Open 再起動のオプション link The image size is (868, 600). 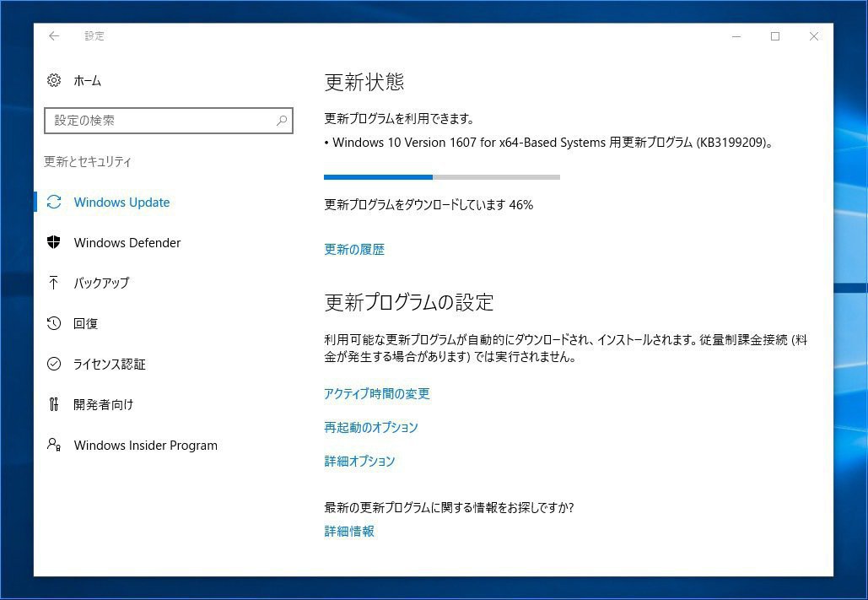click(x=371, y=427)
